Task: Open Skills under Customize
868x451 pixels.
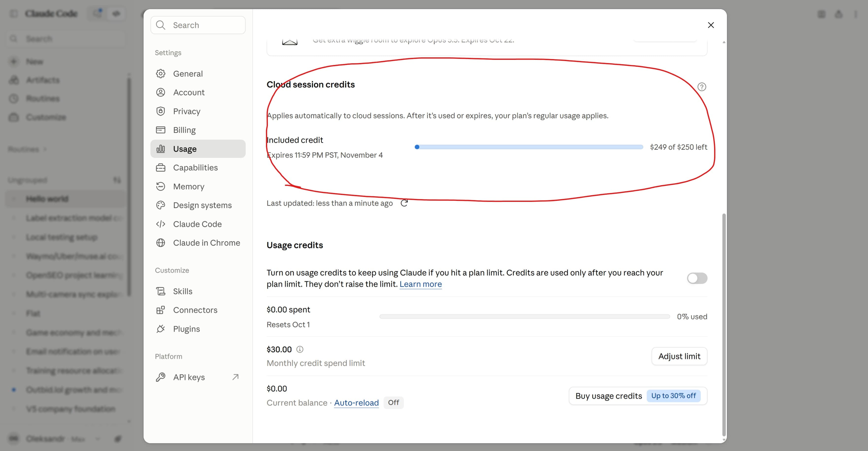Action: (198, 291)
